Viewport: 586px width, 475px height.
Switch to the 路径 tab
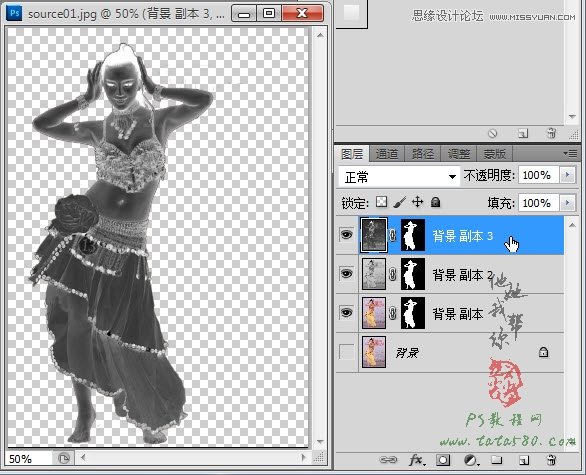[422, 154]
